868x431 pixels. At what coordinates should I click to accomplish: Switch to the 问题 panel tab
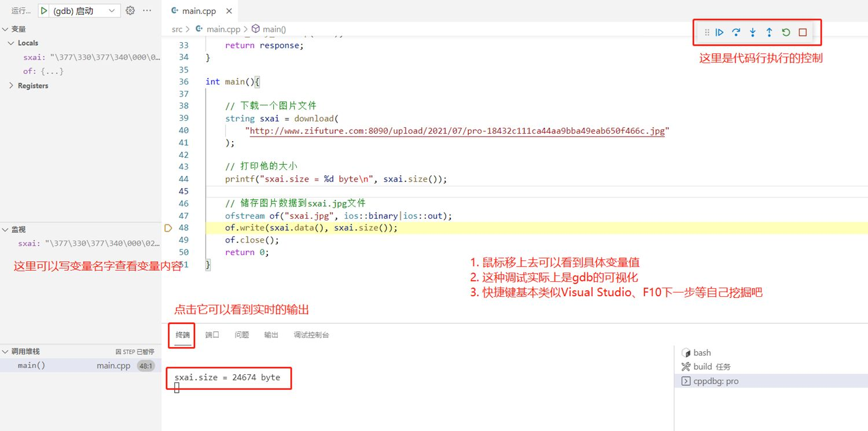pyautogui.click(x=242, y=335)
